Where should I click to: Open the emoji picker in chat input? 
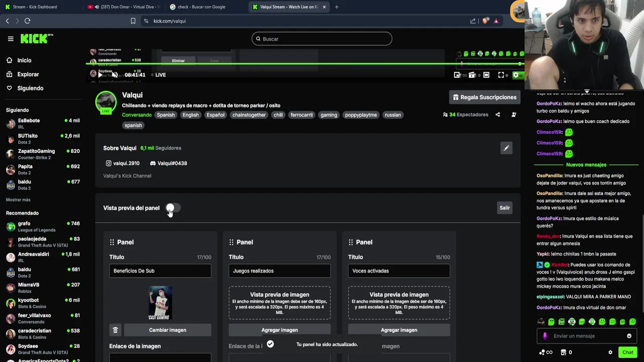tap(629, 336)
